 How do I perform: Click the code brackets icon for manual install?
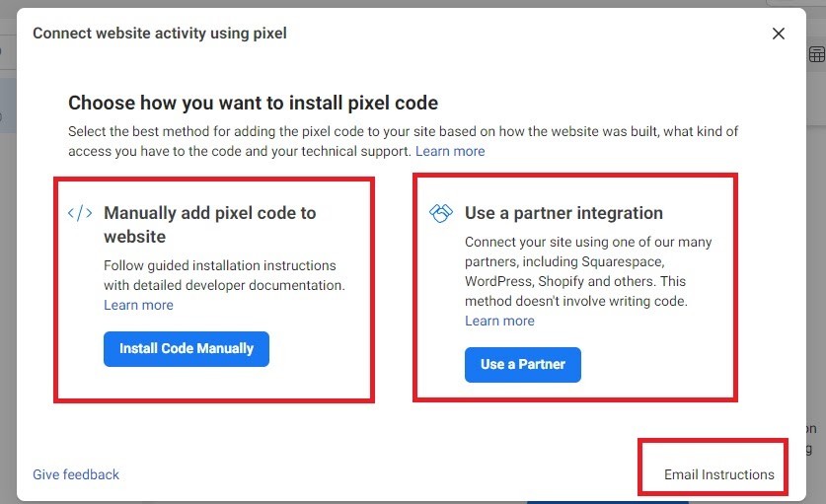click(x=80, y=213)
